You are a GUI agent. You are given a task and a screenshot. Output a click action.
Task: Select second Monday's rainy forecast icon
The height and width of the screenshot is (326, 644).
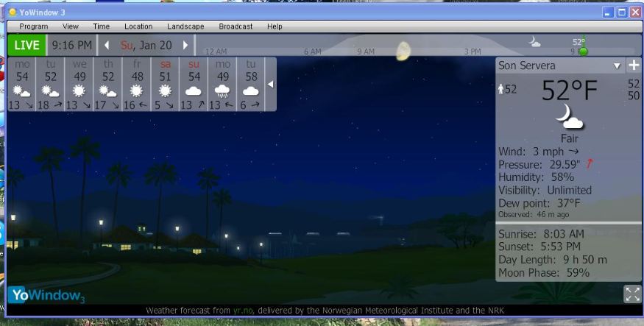click(x=222, y=91)
